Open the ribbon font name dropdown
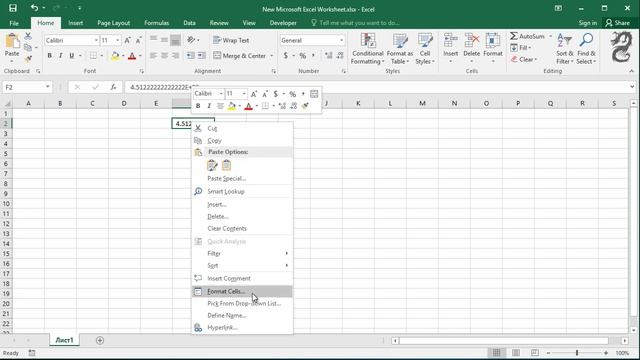Image resolution: width=640 pixels, height=360 pixels. pyautogui.click(x=96, y=40)
